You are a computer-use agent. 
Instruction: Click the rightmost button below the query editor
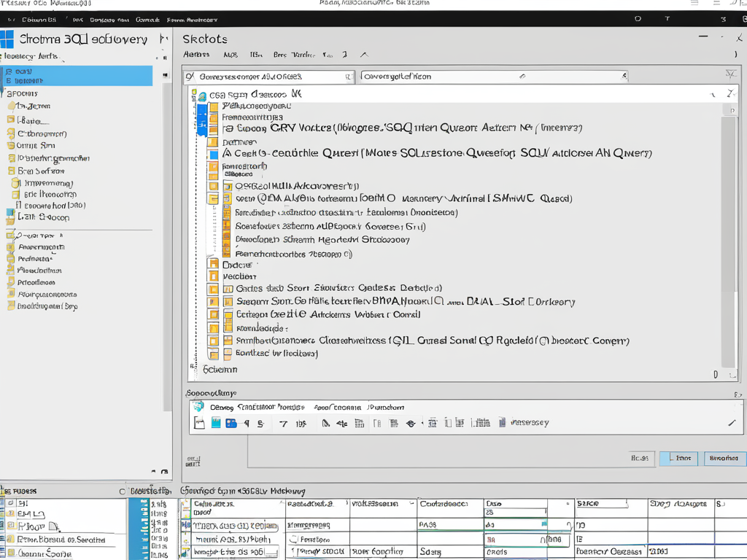pyautogui.click(x=724, y=459)
